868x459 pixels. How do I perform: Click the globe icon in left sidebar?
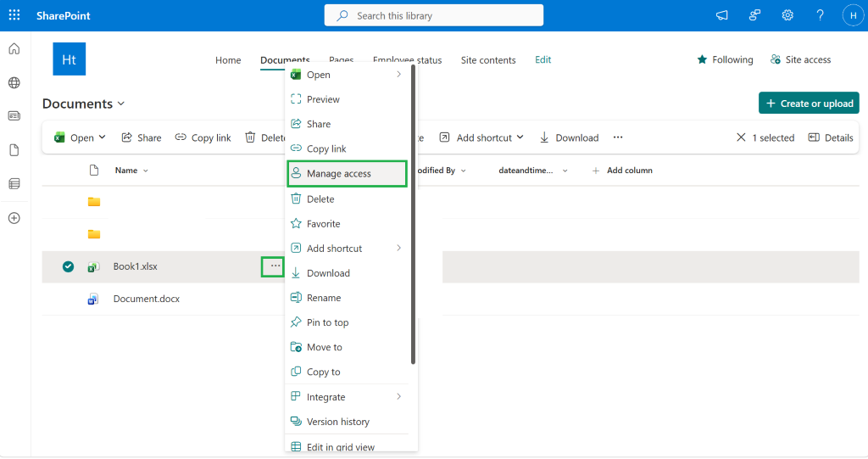(x=14, y=83)
